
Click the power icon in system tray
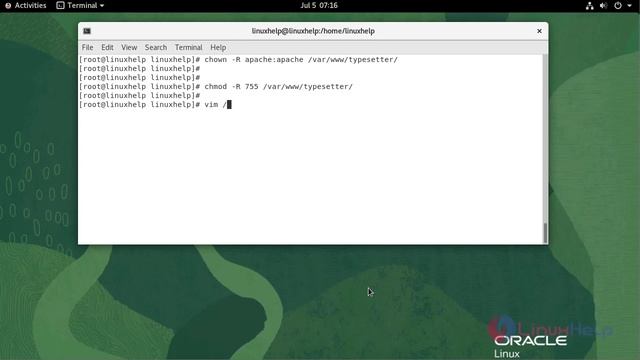tap(618, 6)
